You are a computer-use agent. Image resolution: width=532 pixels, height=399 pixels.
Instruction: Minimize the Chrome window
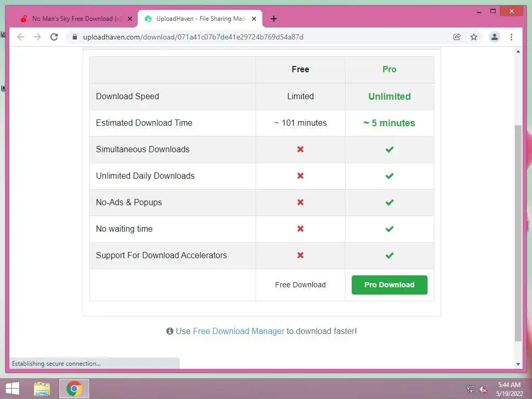(478, 11)
